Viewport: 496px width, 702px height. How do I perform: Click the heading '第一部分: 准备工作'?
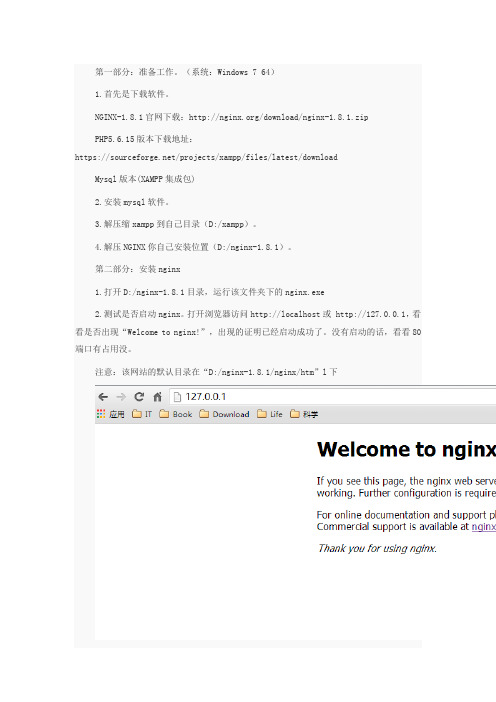coord(185,72)
